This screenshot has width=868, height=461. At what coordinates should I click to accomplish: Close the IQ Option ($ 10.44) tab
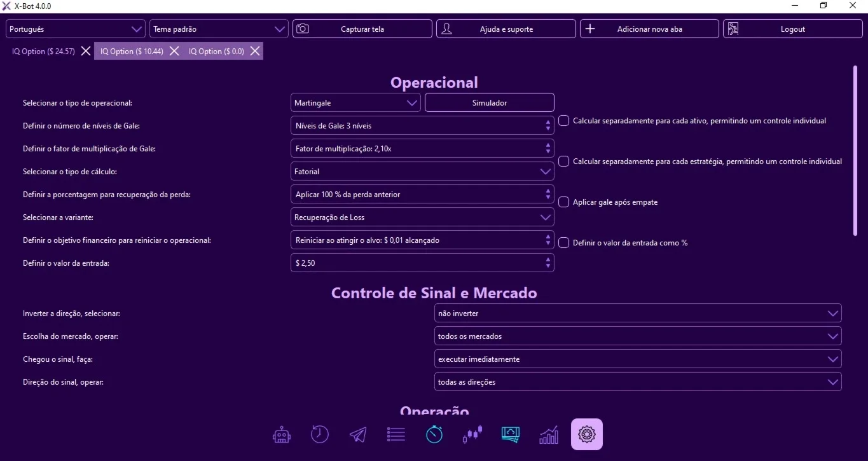[x=174, y=51]
